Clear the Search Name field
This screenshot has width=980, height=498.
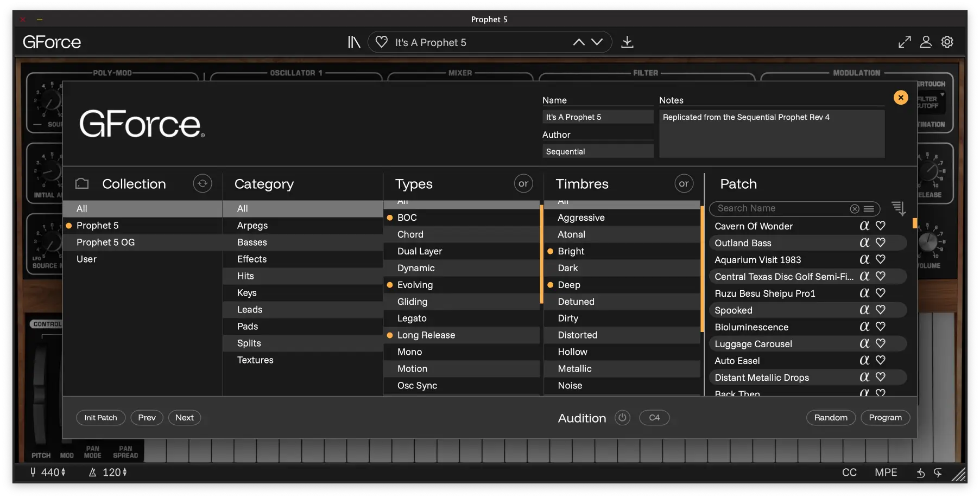(855, 209)
